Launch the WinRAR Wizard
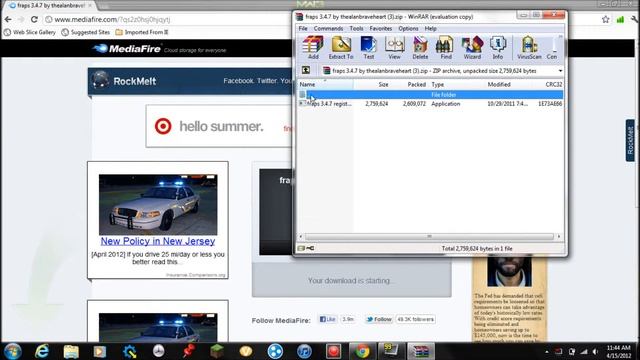This screenshot has width=640, height=360. [472, 47]
